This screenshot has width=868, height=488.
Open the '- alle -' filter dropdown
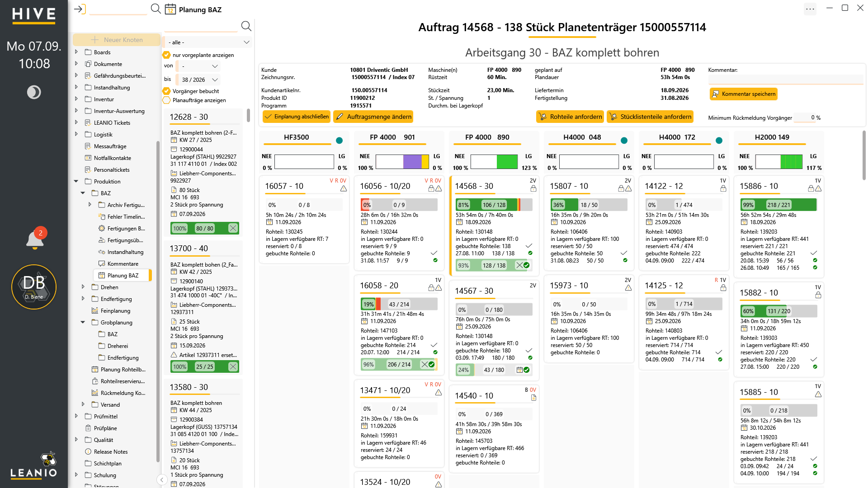coord(208,42)
